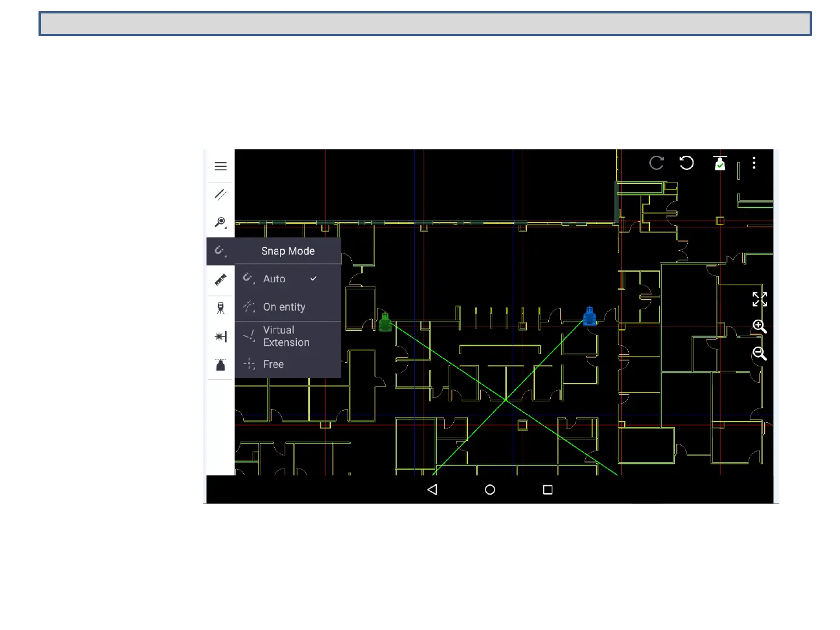
Task: Select the green station marker on plan
Action: [x=385, y=322]
